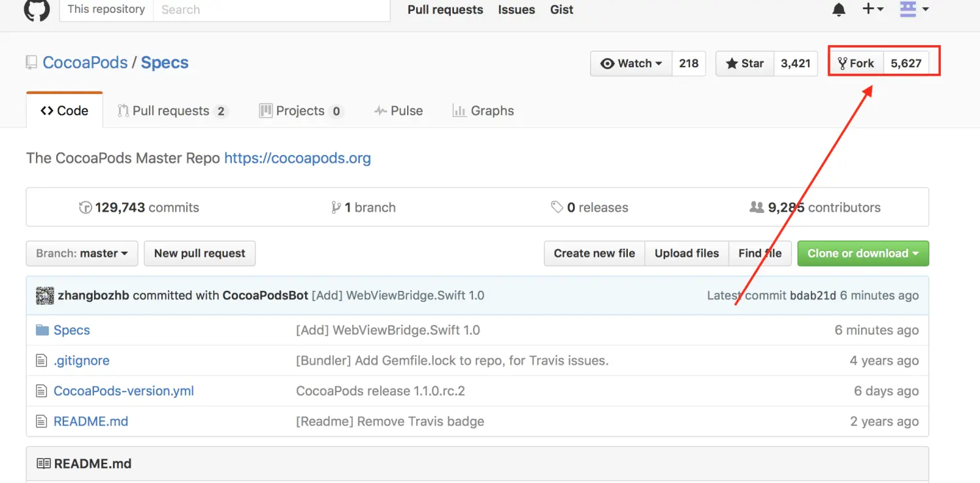Open the Graphs tab
Image resolution: width=980 pixels, height=483 pixels.
click(483, 110)
